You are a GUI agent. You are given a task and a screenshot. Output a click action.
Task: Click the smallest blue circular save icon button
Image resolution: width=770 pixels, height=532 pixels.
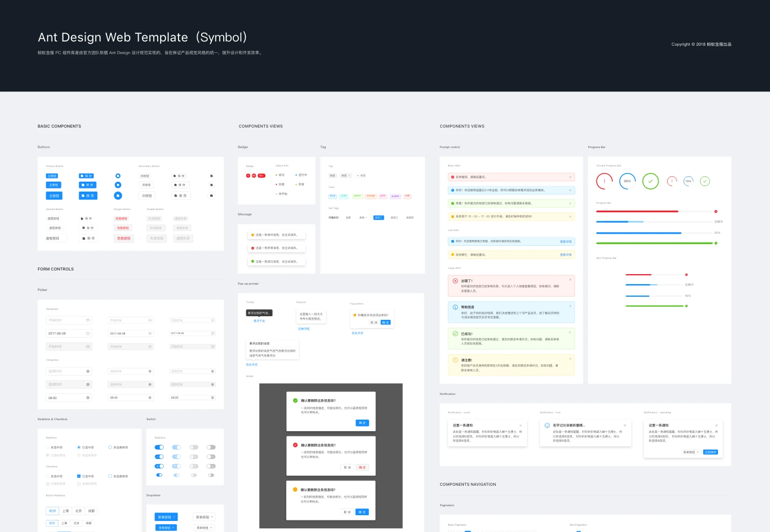[x=118, y=176]
